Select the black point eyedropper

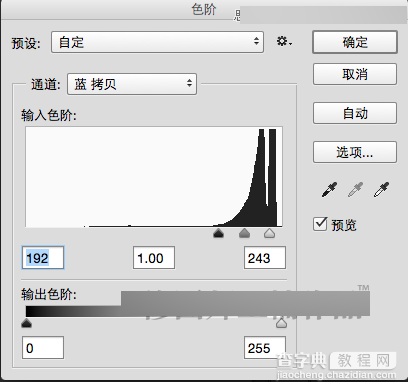(329, 190)
